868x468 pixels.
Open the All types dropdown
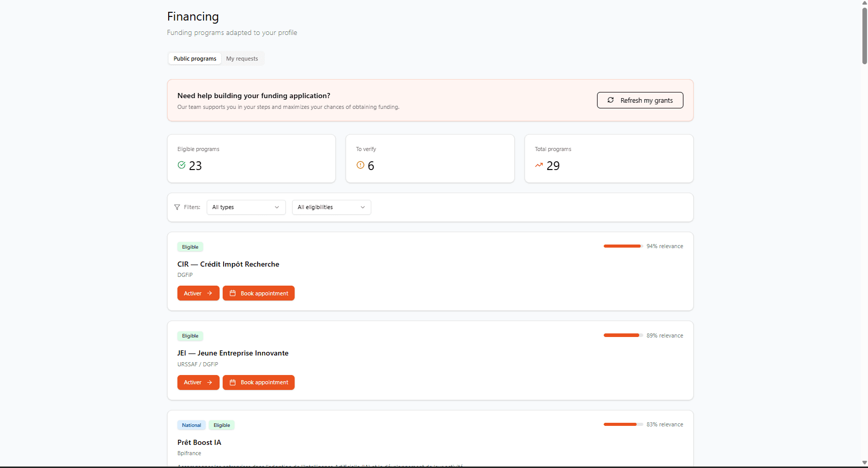pos(246,207)
